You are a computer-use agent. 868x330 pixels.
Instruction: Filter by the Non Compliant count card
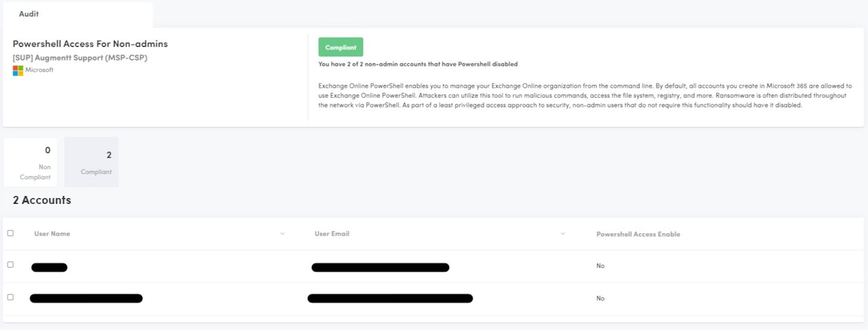[31, 162]
